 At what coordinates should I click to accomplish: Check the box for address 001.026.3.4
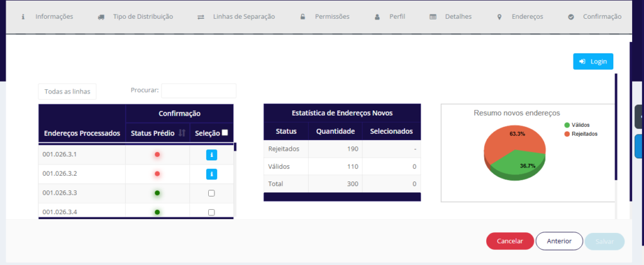[211, 212]
